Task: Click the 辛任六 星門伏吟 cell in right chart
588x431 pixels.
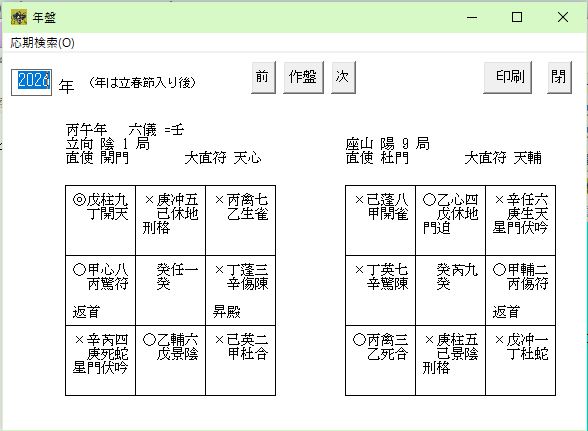Action: 520,221
